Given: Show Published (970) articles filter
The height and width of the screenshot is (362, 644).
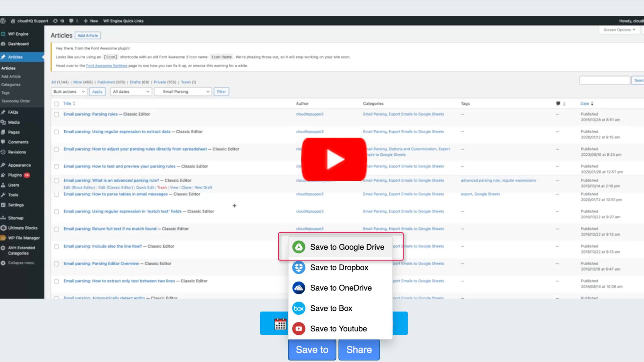Looking at the screenshot, I should point(111,82).
